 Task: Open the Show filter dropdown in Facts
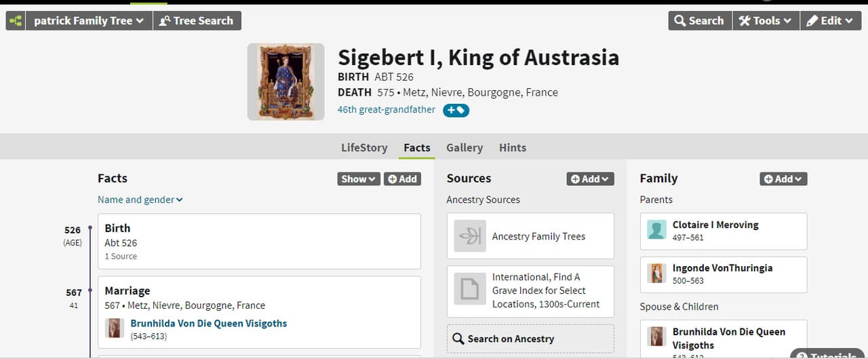358,179
